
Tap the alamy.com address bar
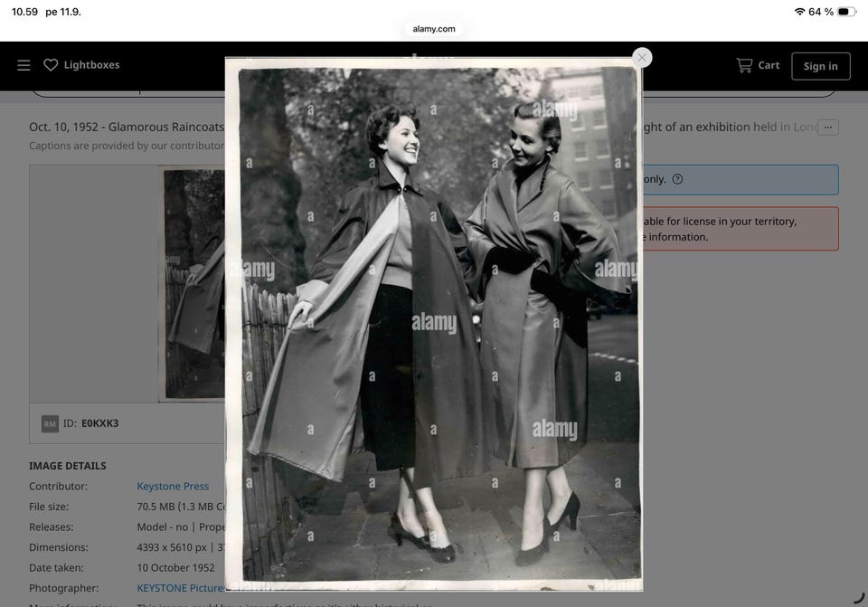click(433, 29)
